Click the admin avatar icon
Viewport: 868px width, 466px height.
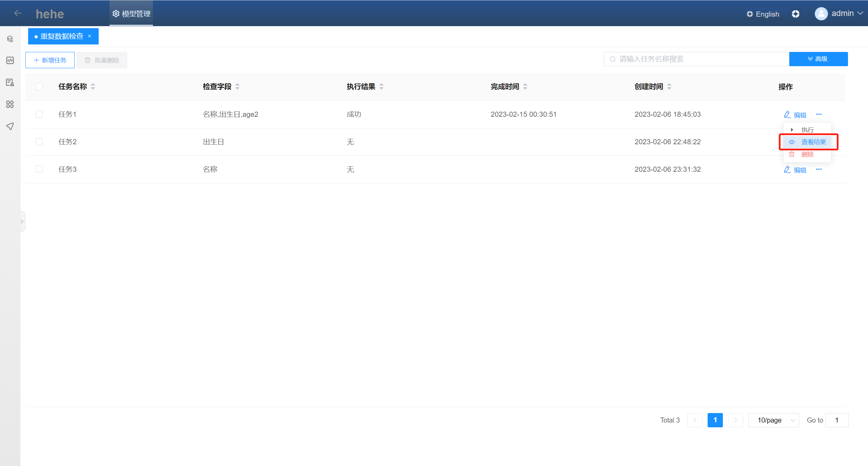point(821,14)
